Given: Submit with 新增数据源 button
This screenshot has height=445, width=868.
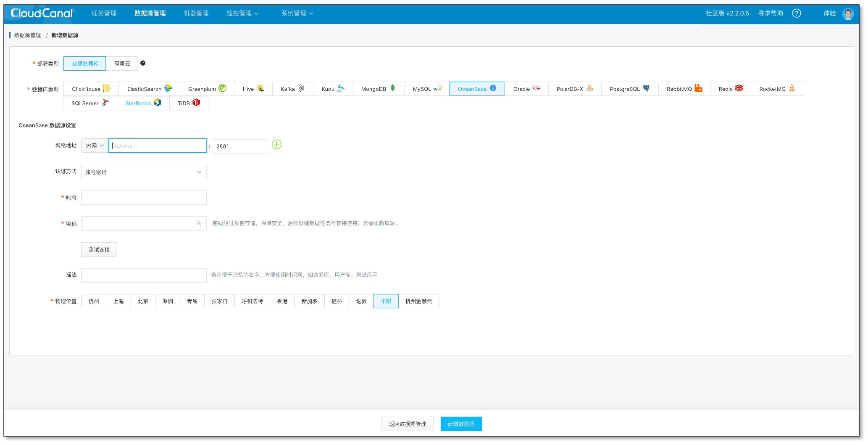Looking at the screenshot, I should (461, 424).
